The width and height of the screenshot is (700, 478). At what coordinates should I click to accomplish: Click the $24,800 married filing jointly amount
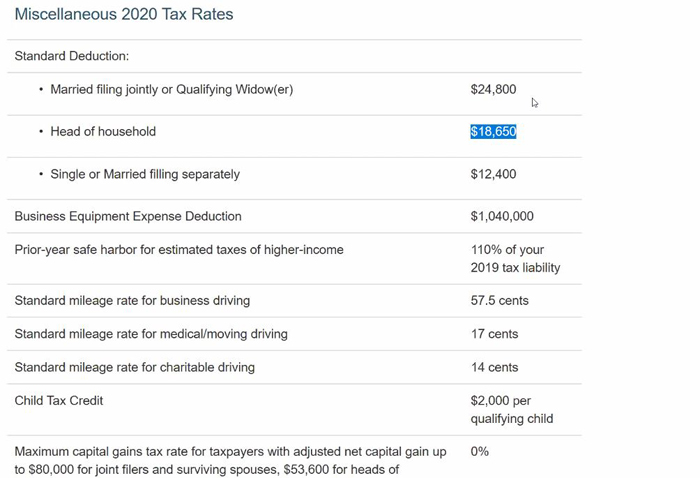(x=493, y=89)
